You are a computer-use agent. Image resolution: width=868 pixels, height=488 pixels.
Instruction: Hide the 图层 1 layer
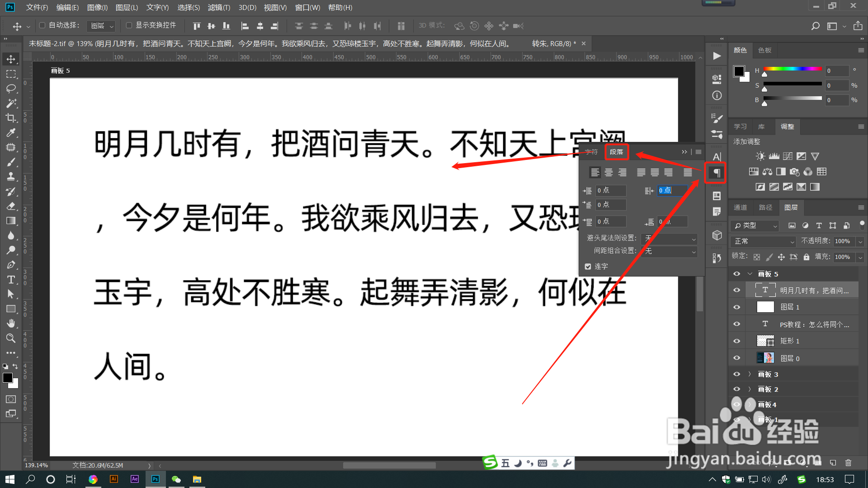pyautogui.click(x=736, y=307)
